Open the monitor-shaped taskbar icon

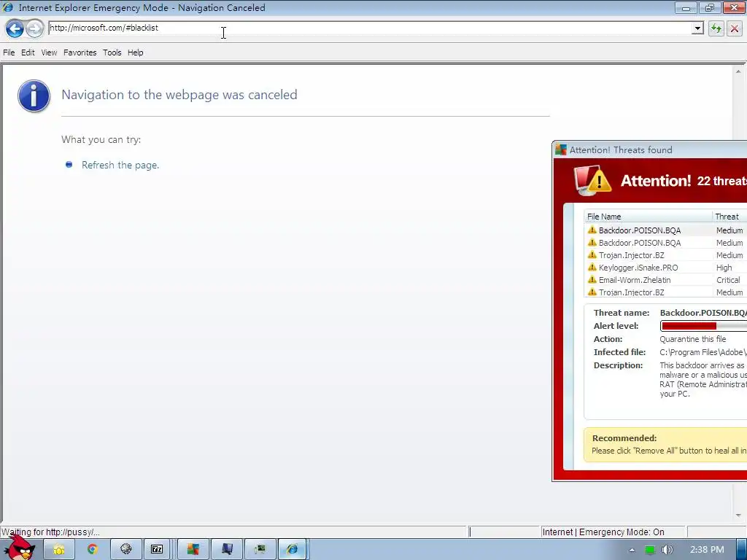point(227,550)
